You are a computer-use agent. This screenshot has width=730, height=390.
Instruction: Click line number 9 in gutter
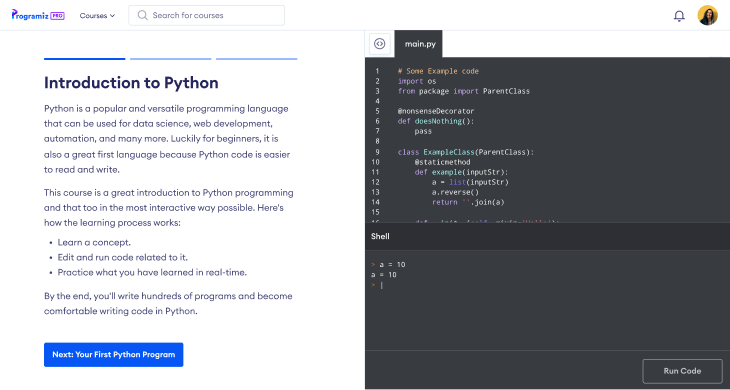point(377,152)
